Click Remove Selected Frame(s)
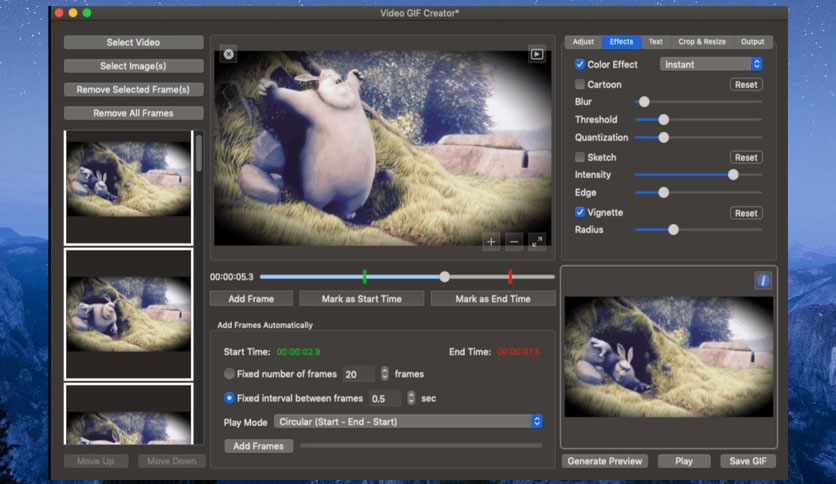This screenshot has width=836, height=484. click(x=133, y=90)
